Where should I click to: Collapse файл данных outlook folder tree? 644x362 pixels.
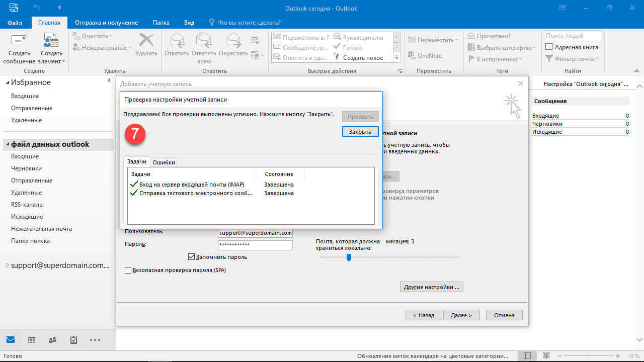8,145
